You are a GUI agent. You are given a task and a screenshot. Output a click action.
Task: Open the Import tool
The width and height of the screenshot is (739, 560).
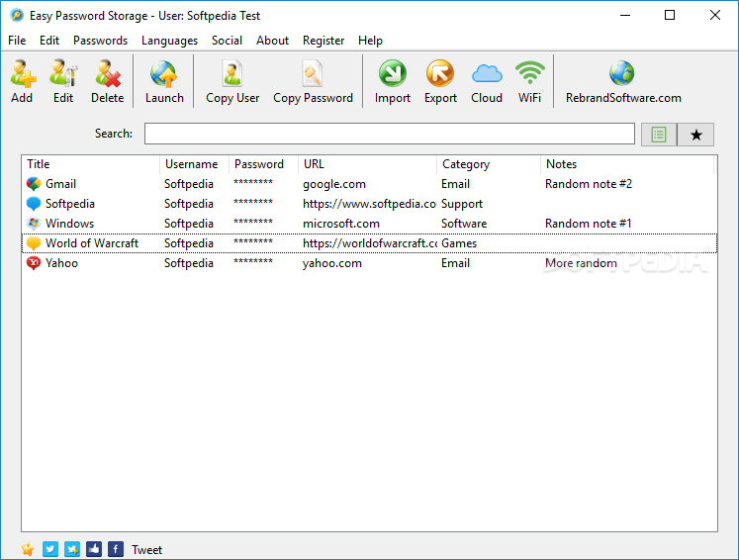tap(393, 81)
